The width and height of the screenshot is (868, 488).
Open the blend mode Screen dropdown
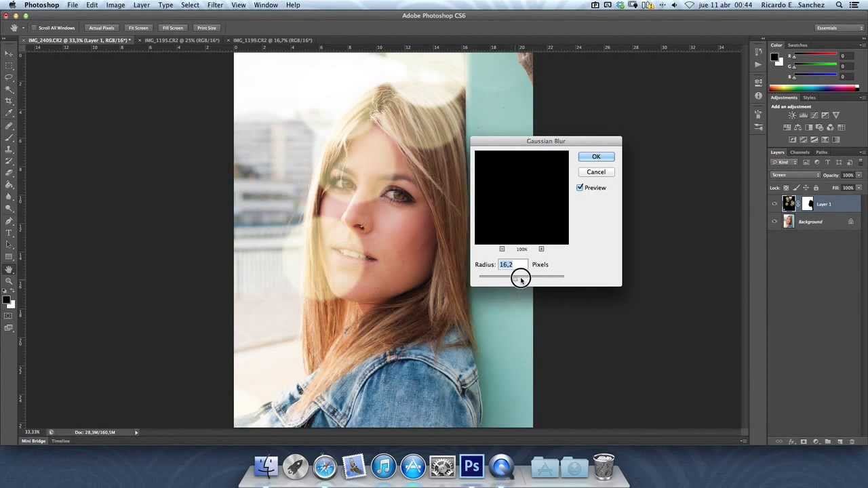pyautogui.click(x=795, y=175)
